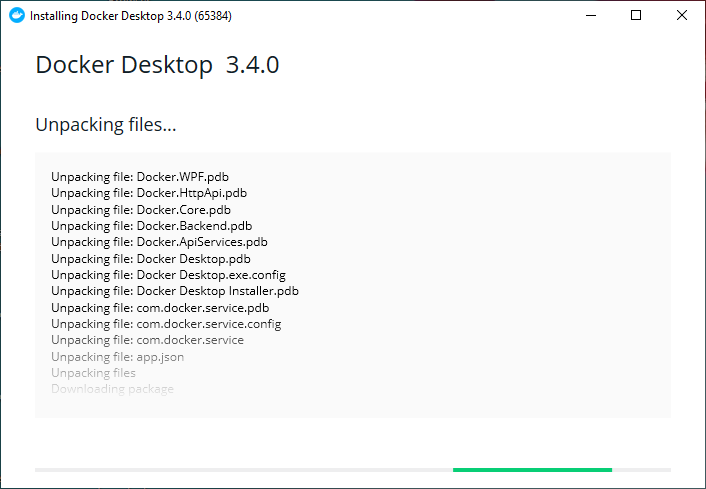
Task: Select the app.json log line
Action: 118,357
